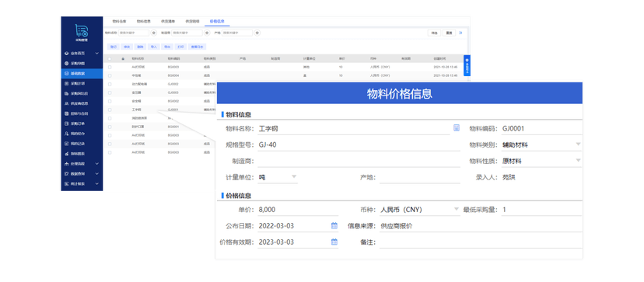Click the 修改 toolbar button
This screenshot has width=644, height=282.
pos(127,47)
